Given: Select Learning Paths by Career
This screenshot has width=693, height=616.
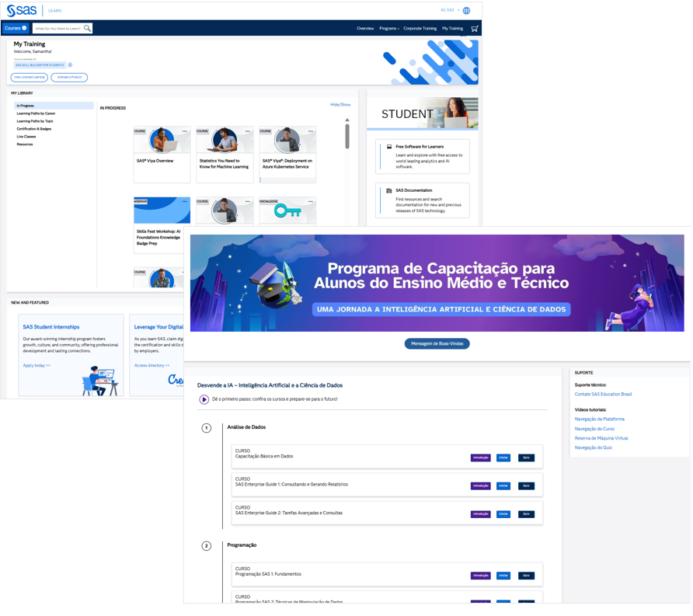Looking at the screenshot, I should pyautogui.click(x=36, y=113).
